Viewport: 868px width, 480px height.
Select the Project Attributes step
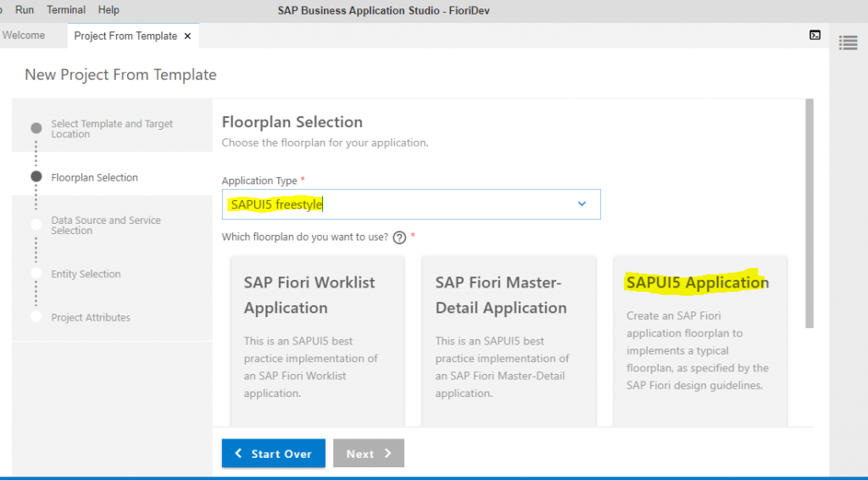point(90,317)
